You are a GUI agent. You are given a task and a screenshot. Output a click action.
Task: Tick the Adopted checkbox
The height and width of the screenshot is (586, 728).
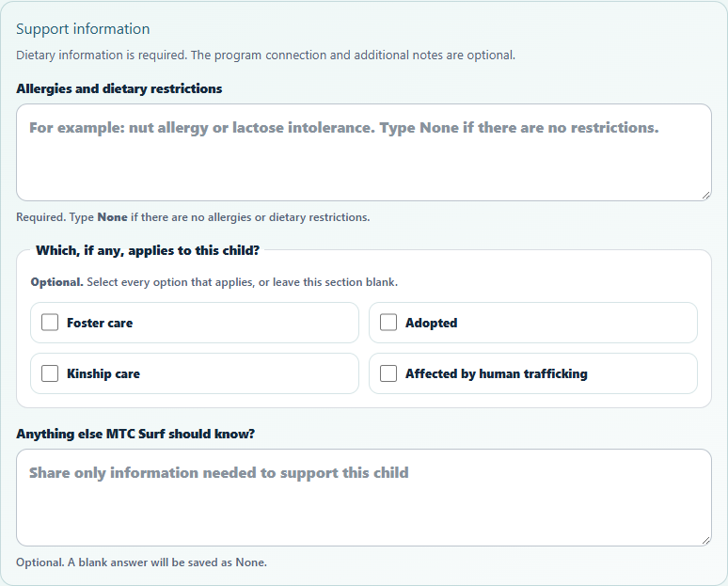point(388,323)
